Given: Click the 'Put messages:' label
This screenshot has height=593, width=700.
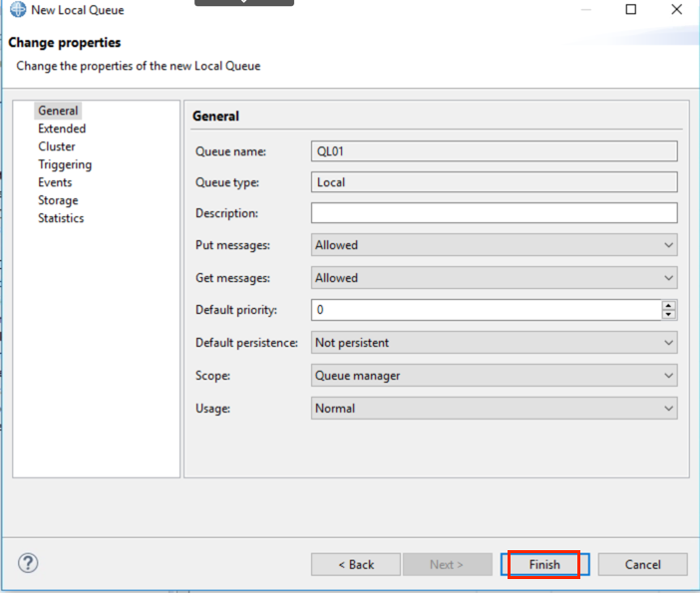Looking at the screenshot, I should (232, 245).
